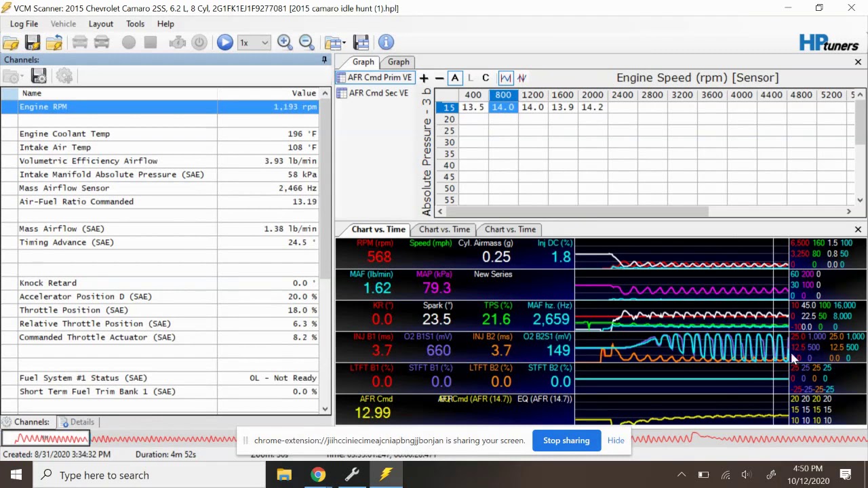Viewport: 868px width, 488px height.
Task: Open the Layout menu
Action: point(101,24)
